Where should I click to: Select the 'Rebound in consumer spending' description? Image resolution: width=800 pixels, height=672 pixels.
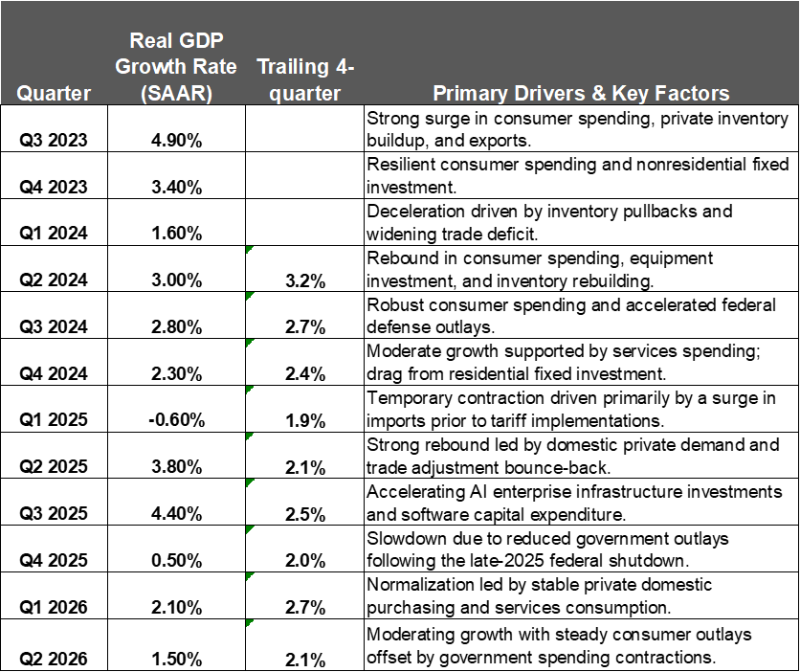(581, 269)
